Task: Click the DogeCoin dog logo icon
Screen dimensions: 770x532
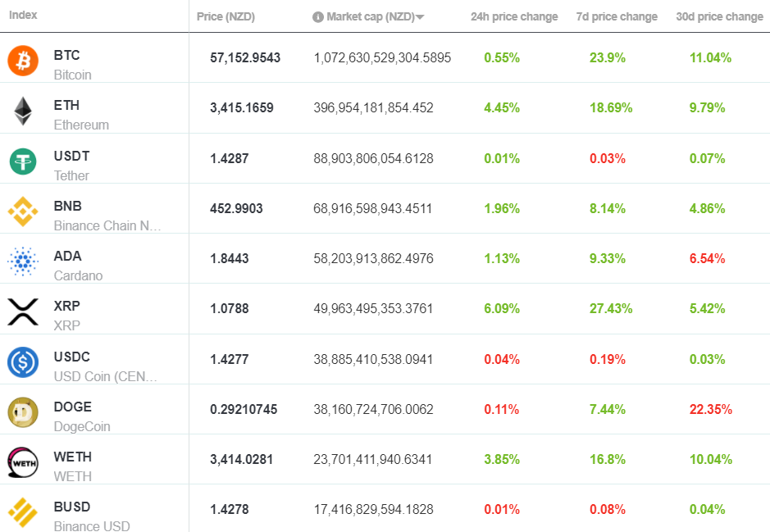Action: (23, 412)
